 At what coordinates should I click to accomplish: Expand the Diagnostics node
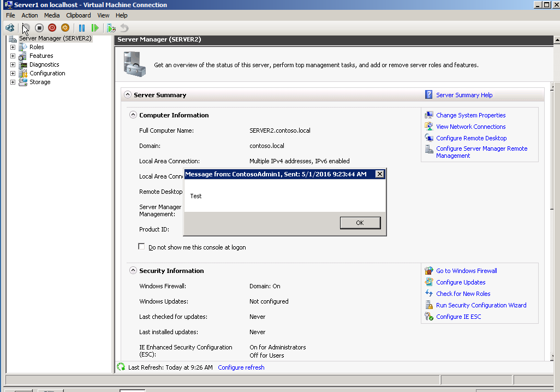(13, 64)
